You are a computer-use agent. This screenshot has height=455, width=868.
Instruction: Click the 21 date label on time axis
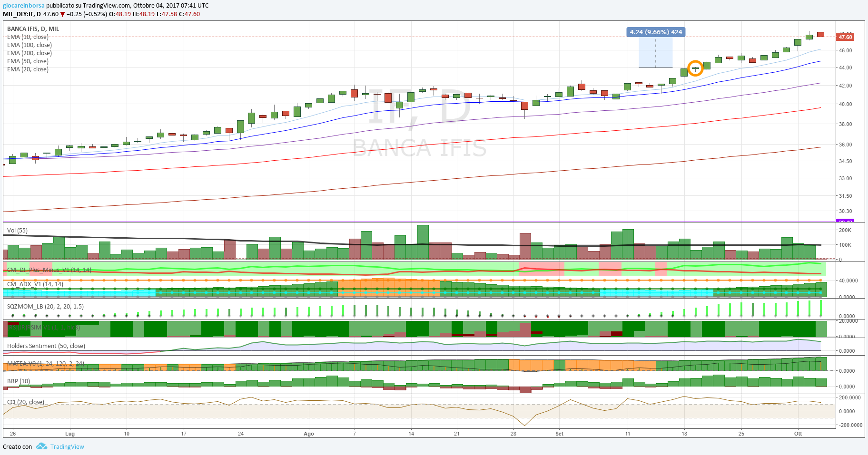click(x=457, y=434)
